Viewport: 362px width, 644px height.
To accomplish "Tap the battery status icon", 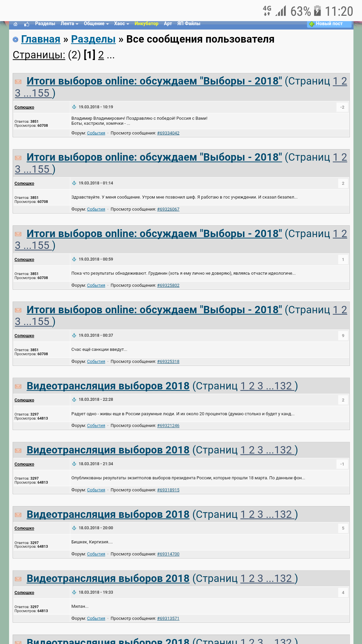I will [x=317, y=11].
